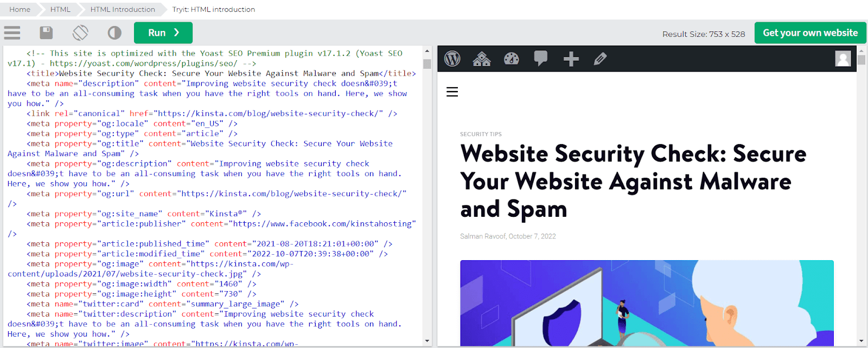Click the og:site_name Kinsta meta line

click(x=144, y=214)
